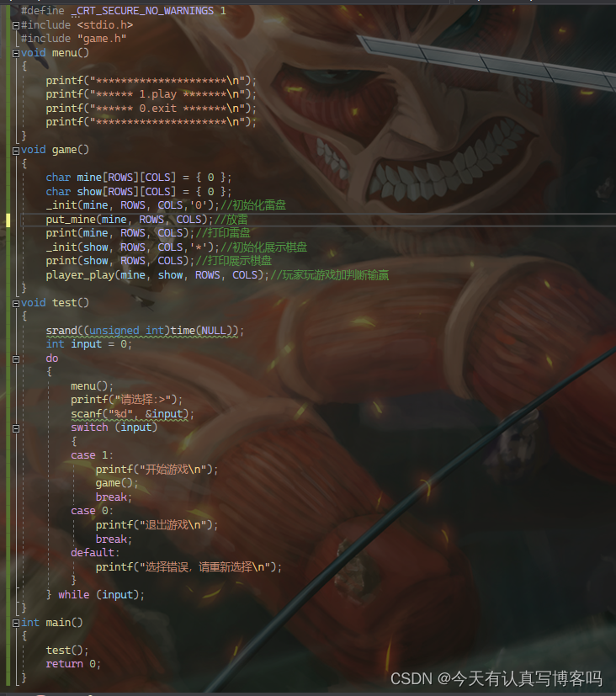Click the printf 1.play menu line
The image size is (616, 696).
tap(151, 94)
